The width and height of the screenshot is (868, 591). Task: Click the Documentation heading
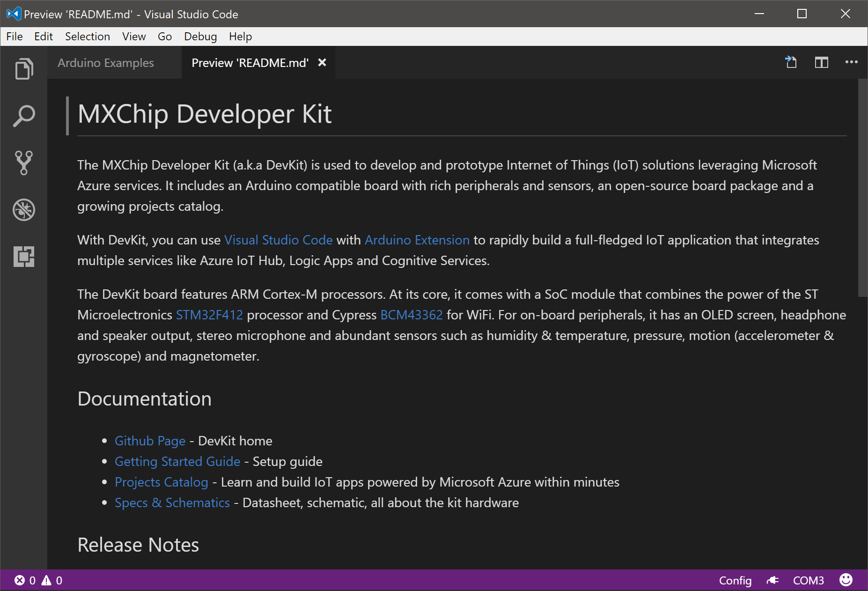(x=144, y=399)
